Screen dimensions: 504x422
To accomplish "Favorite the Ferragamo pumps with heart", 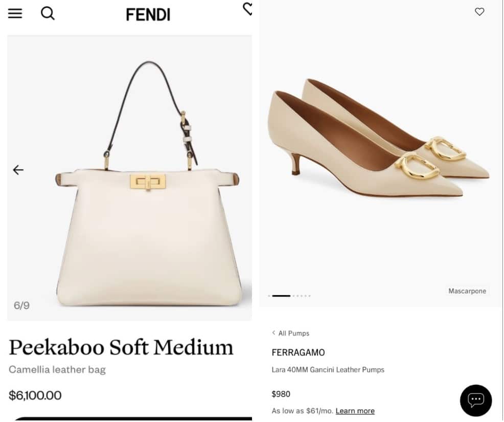I will [479, 12].
